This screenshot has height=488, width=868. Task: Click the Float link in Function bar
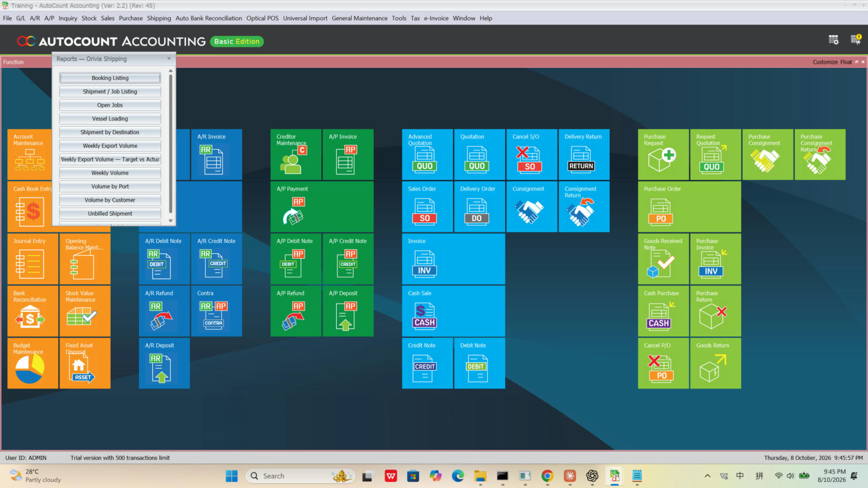tap(847, 62)
